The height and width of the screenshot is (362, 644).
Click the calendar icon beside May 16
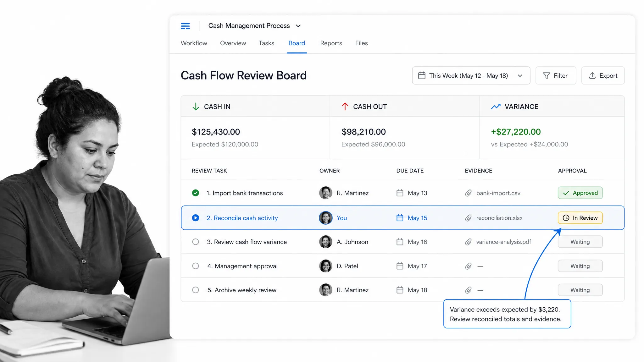click(400, 242)
